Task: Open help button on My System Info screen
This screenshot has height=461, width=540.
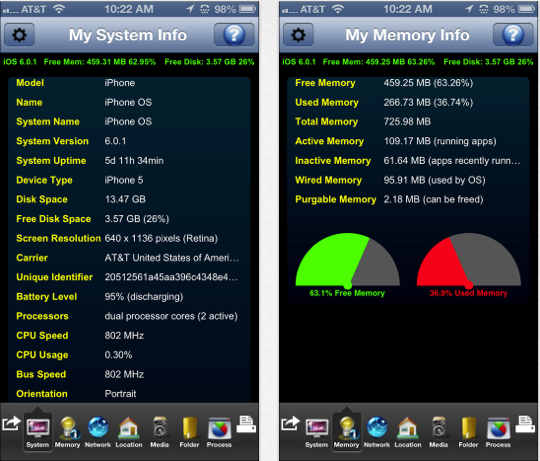Action: tap(234, 35)
